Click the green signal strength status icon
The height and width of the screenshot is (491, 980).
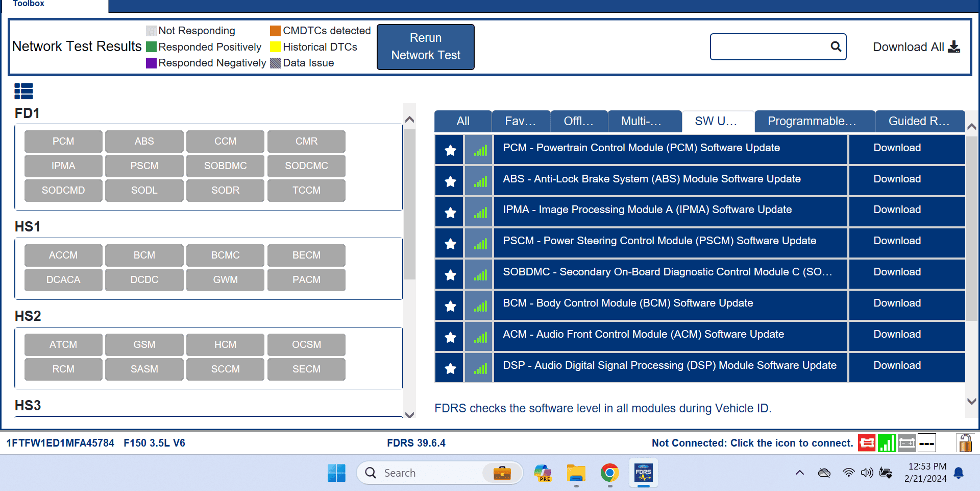point(887,442)
